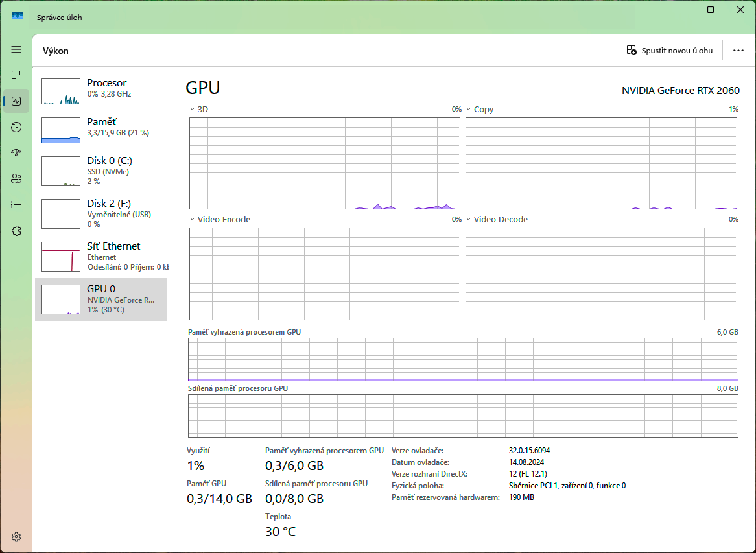756x553 pixels.
Task: Go to Startup apps icon in sidebar
Action: [16, 153]
